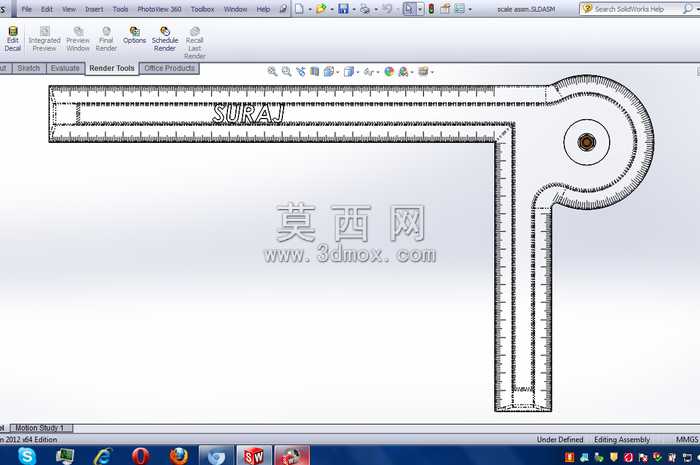Image resolution: width=700 pixels, height=465 pixels.
Task: Expand the Print dropdown arrow
Action: coord(375,9)
